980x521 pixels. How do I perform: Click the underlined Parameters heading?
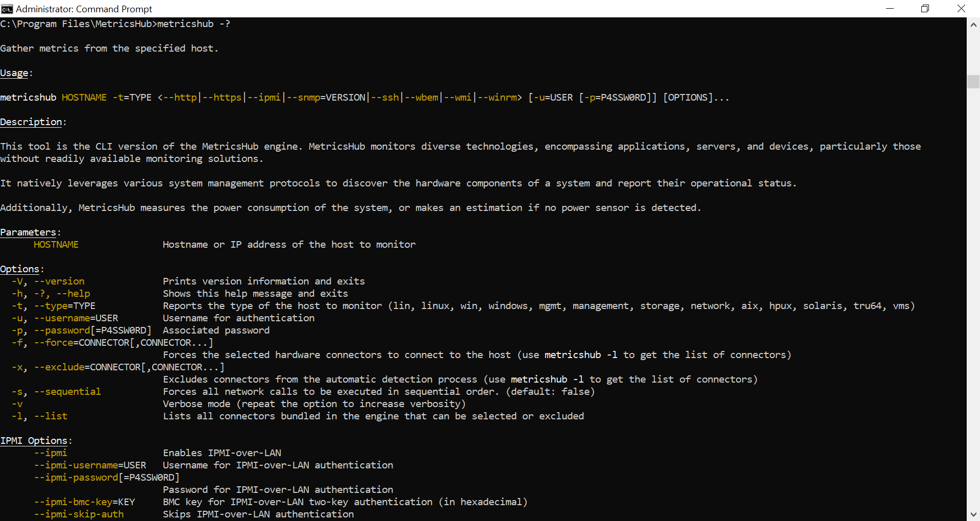coord(28,232)
